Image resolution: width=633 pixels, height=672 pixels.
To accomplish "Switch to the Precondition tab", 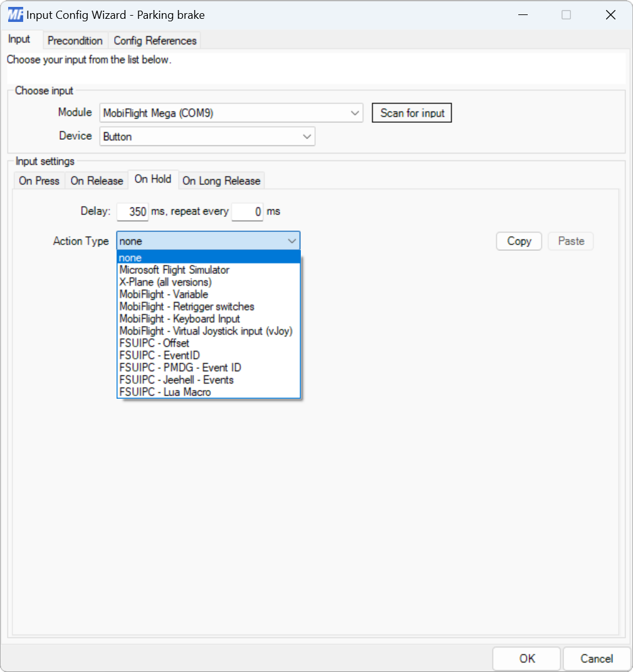I will point(75,40).
